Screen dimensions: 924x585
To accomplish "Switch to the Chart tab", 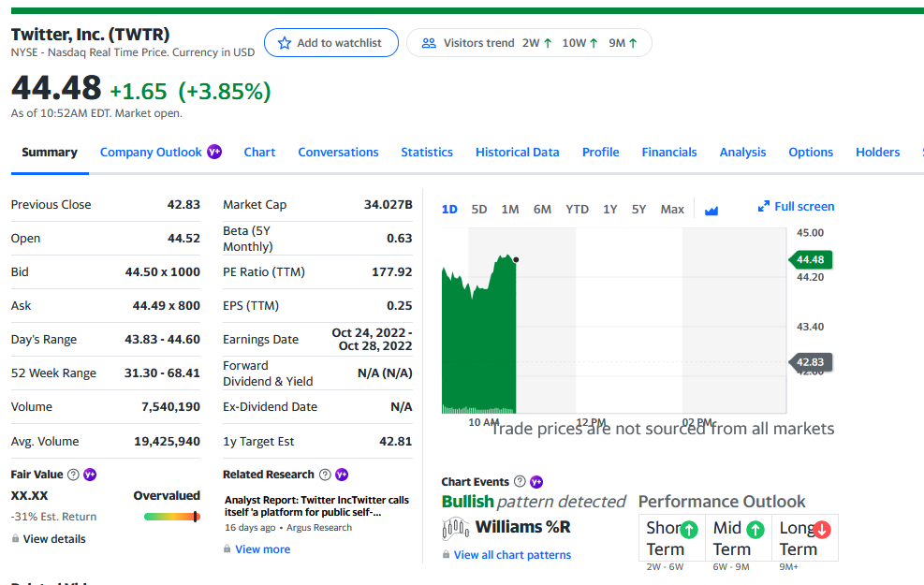I will coord(260,152).
